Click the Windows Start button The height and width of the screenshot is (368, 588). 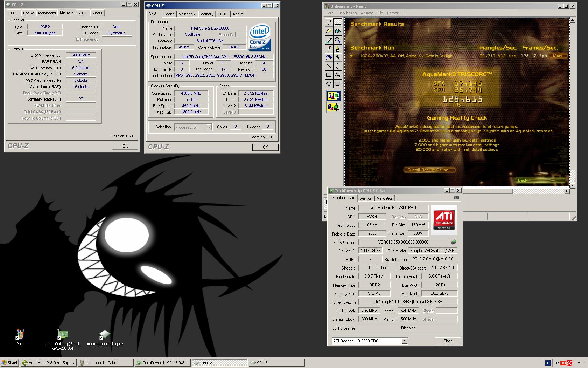[x=9, y=363]
